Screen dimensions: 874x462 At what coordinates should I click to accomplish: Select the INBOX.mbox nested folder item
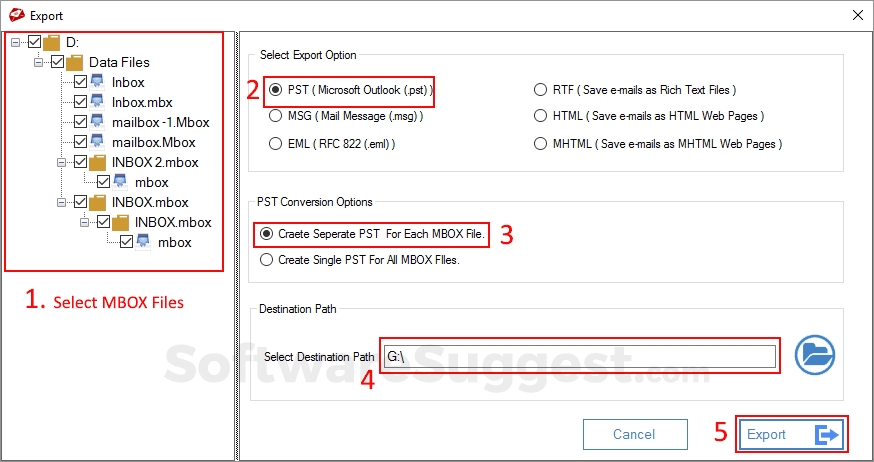[173, 222]
